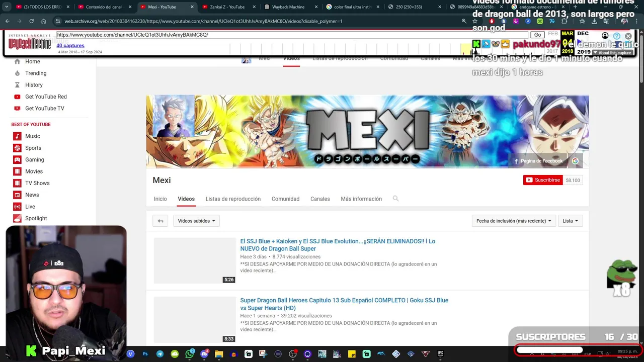Open WhatsApp from the taskbar
Image resolution: width=644 pixels, height=362 pixels.
tap(190, 354)
